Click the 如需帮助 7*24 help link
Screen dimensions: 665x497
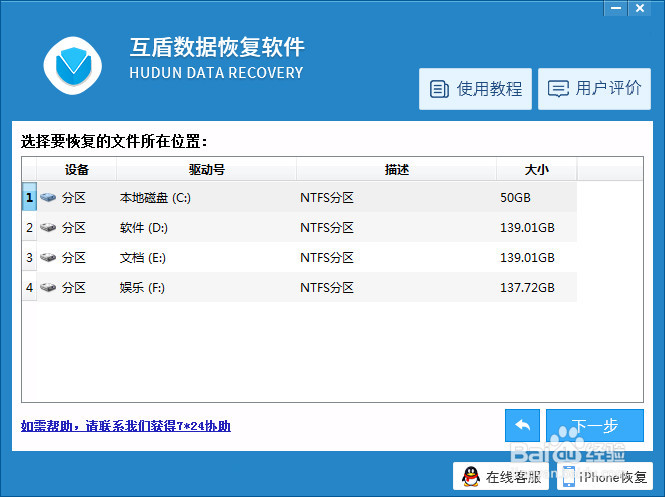(126, 426)
